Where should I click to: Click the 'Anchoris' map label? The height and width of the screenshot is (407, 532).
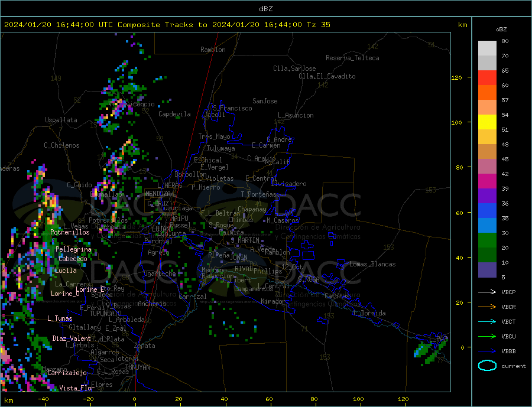(152, 304)
